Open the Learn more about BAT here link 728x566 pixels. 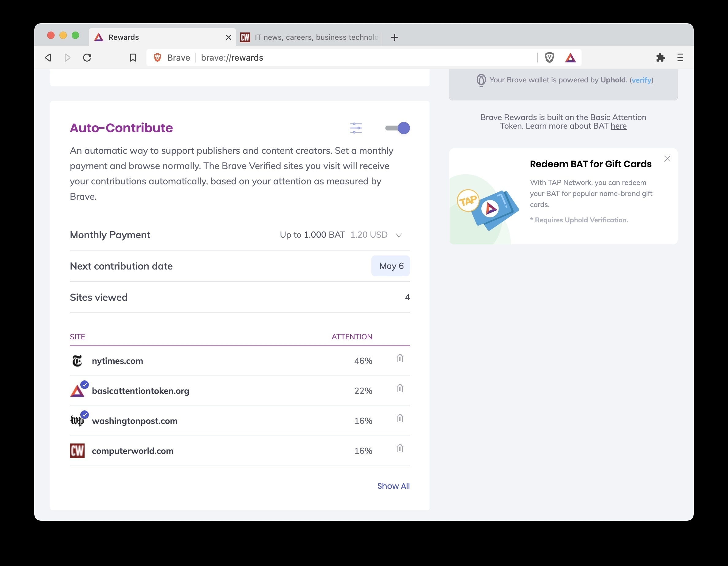(618, 126)
